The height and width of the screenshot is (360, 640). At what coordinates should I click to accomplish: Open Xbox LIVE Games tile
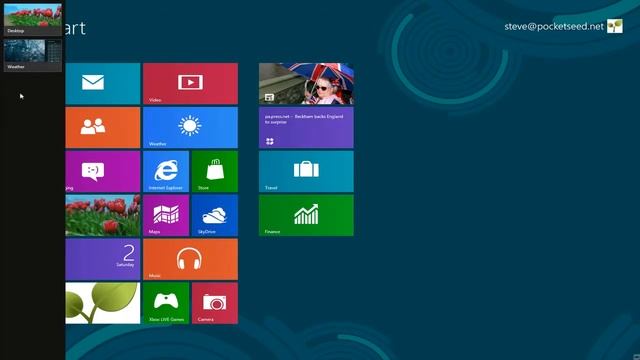(x=166, y=303)
